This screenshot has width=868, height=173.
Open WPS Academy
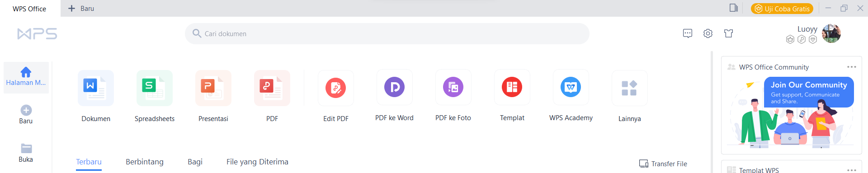pyautogui.click(x=571, y=87)
